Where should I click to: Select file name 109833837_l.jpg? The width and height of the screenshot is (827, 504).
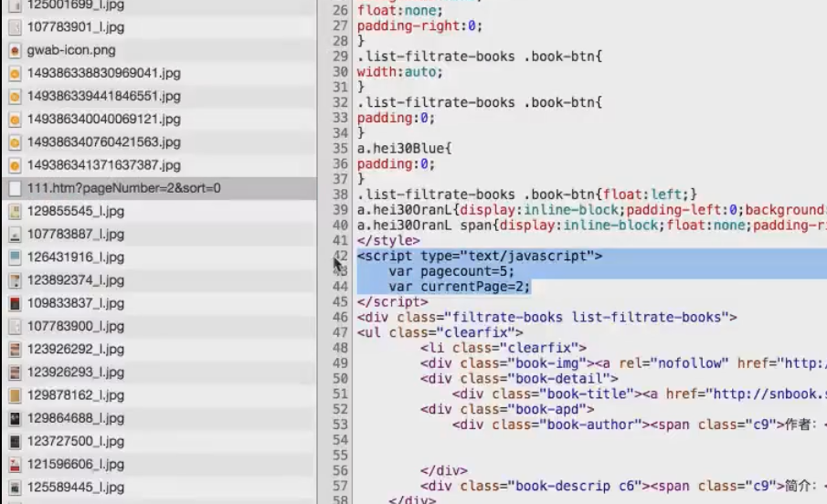pyautogui.click(x=76, y=303)
